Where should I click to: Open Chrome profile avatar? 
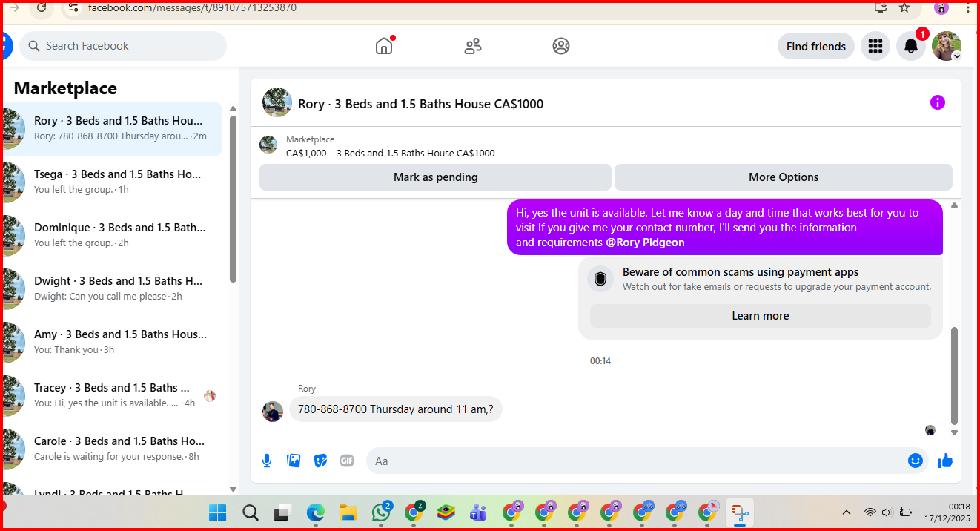pyautogui.click(x=941, y=7)
